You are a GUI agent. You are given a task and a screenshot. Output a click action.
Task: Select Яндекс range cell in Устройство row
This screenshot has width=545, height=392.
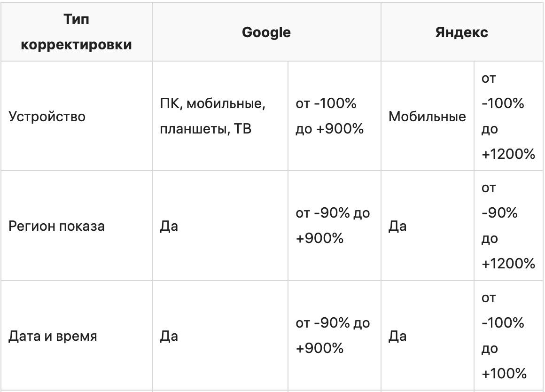(508, 116)
